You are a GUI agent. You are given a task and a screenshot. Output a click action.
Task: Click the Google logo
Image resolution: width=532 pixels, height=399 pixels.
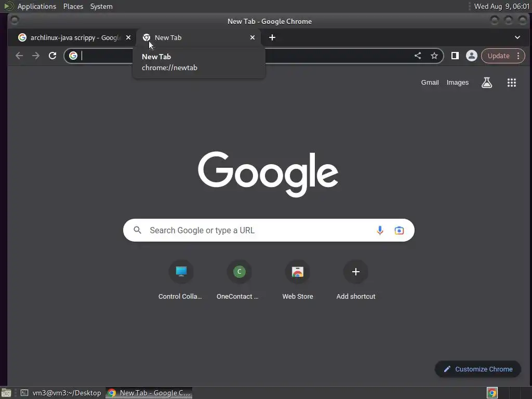(268, 174)
